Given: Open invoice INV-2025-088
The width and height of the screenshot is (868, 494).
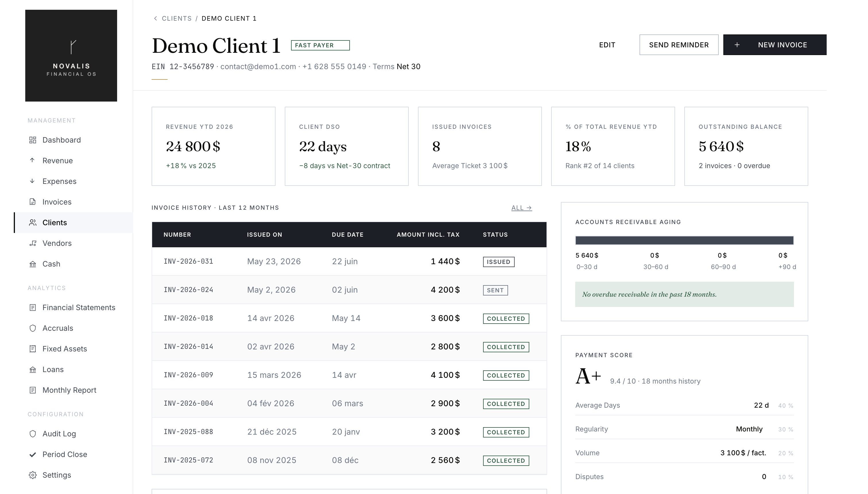Looking at the screenshot, I should pyautogui.click(x=188, y=431).
